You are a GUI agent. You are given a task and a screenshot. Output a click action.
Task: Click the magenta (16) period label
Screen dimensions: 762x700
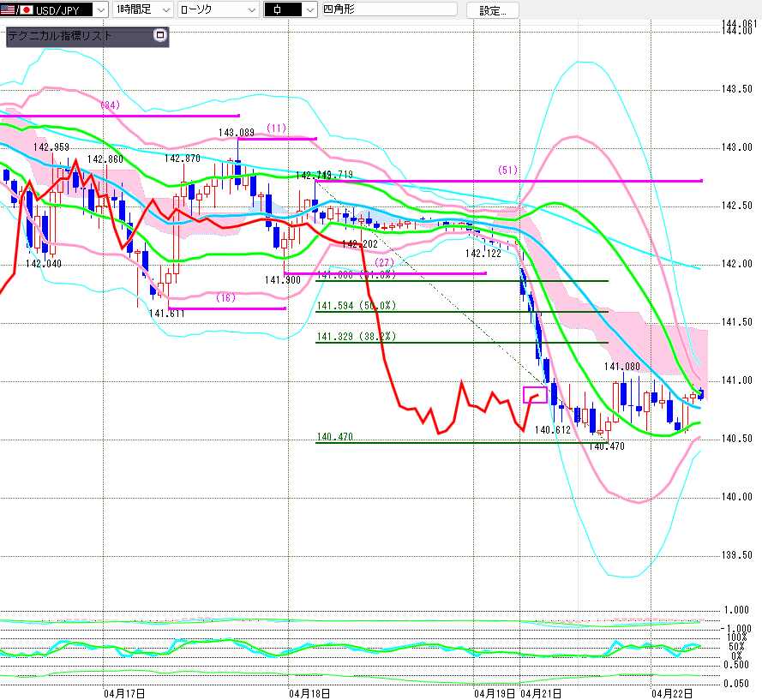(x=226, y=298)
